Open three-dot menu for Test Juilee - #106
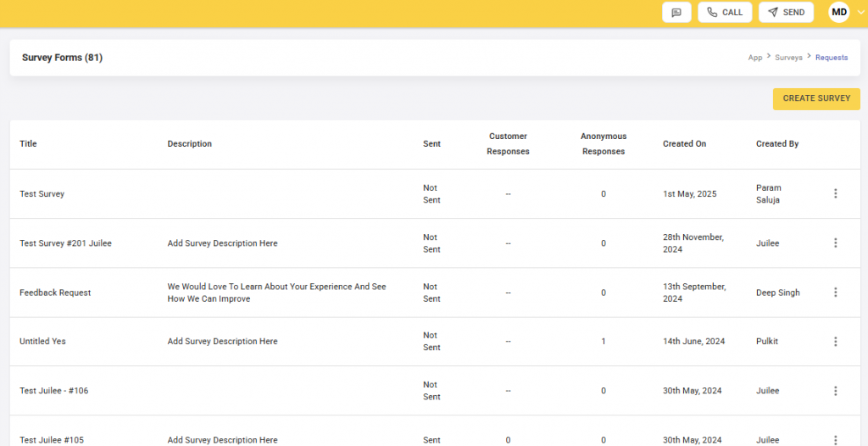The width and height of the screenshot is (868, 446). (835, 391)
